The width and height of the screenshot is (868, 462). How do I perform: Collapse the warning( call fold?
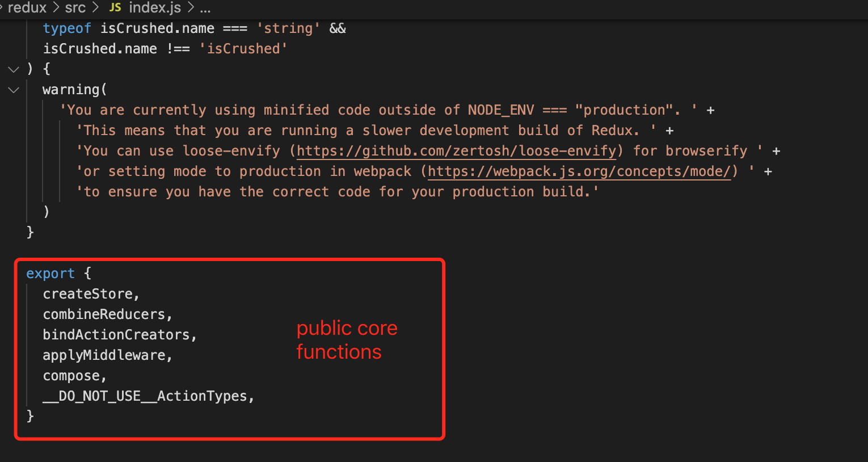click(14, 90)
